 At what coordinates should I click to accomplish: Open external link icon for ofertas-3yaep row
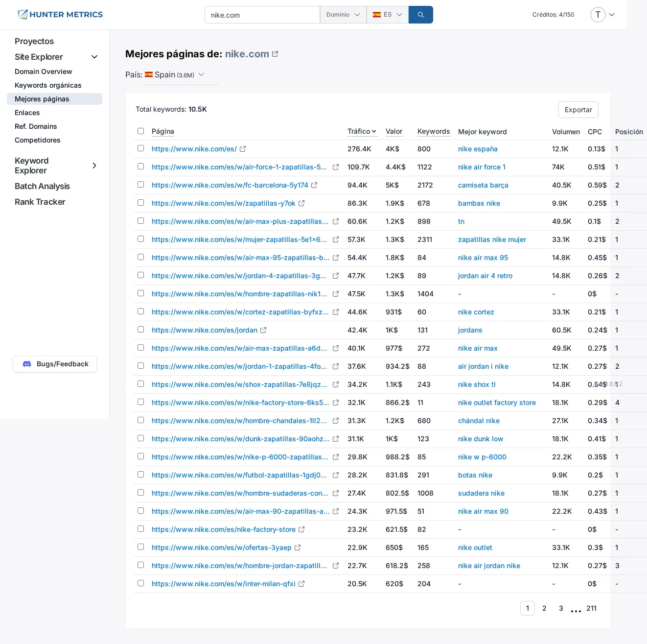[x=298, y=548]
